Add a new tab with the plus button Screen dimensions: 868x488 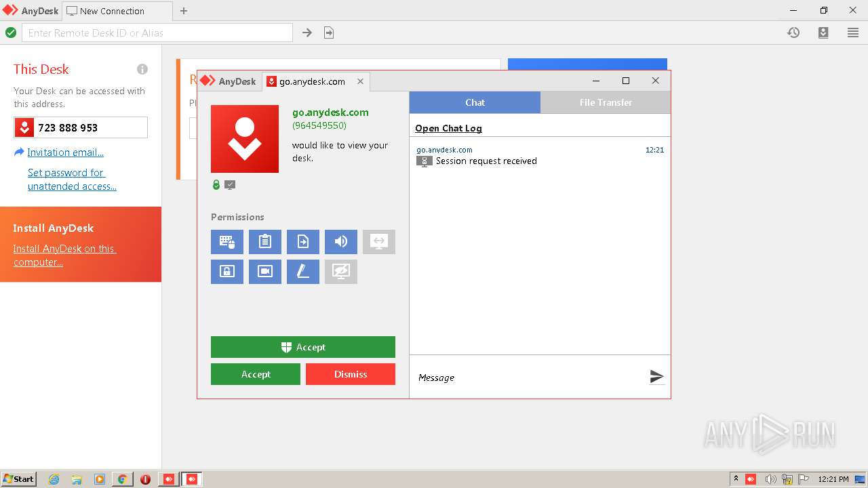[184, 11]
